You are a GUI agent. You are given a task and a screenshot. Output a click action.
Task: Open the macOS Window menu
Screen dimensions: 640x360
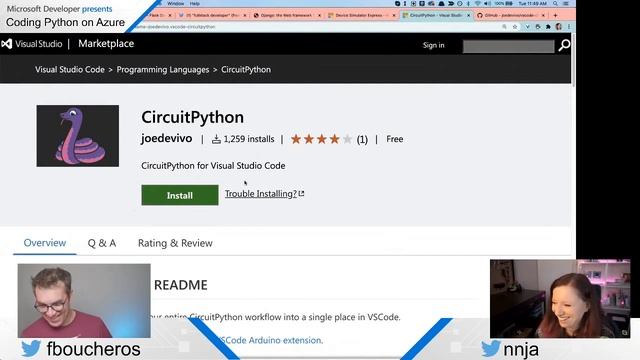pos(176,3)
